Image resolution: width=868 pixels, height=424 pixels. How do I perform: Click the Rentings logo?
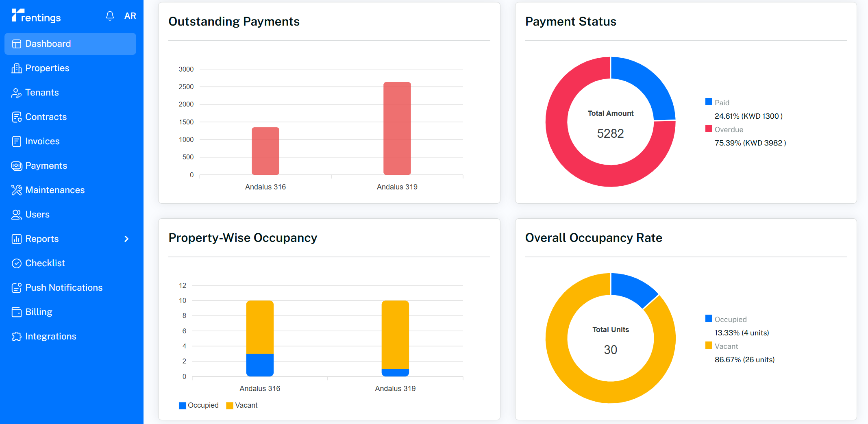[x=36, y=16]
